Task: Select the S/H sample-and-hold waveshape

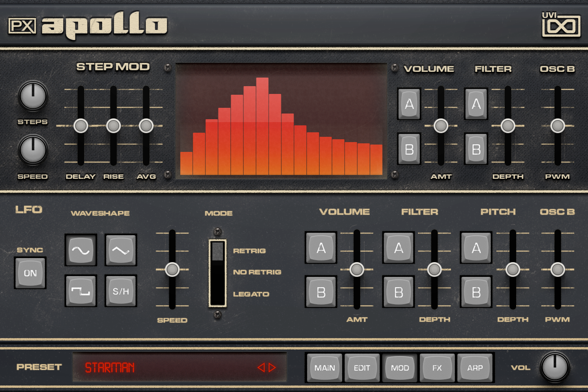Action: (x=120, y=292)
